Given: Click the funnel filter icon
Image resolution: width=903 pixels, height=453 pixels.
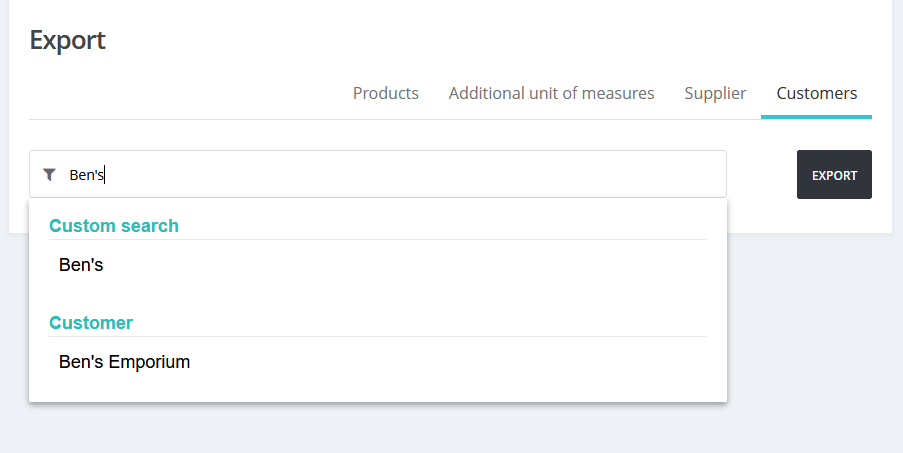Looking at the screenshot, I should point(50,174).
